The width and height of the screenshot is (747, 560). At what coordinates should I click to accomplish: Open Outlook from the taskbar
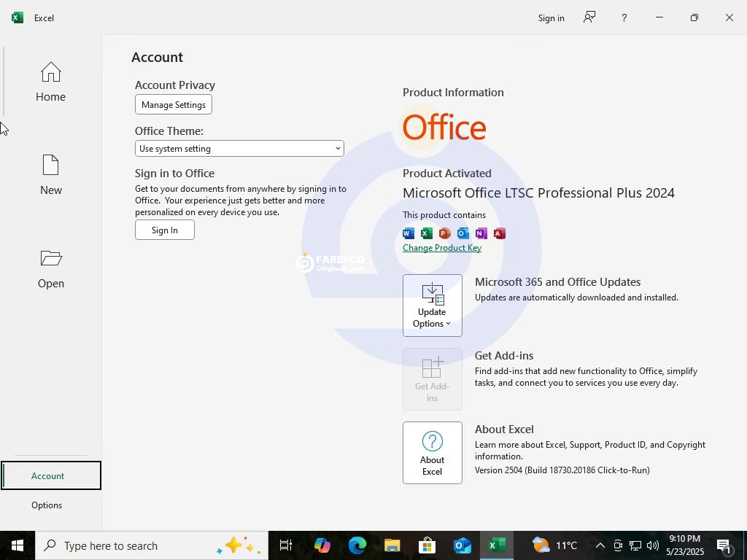coord(462,545)
